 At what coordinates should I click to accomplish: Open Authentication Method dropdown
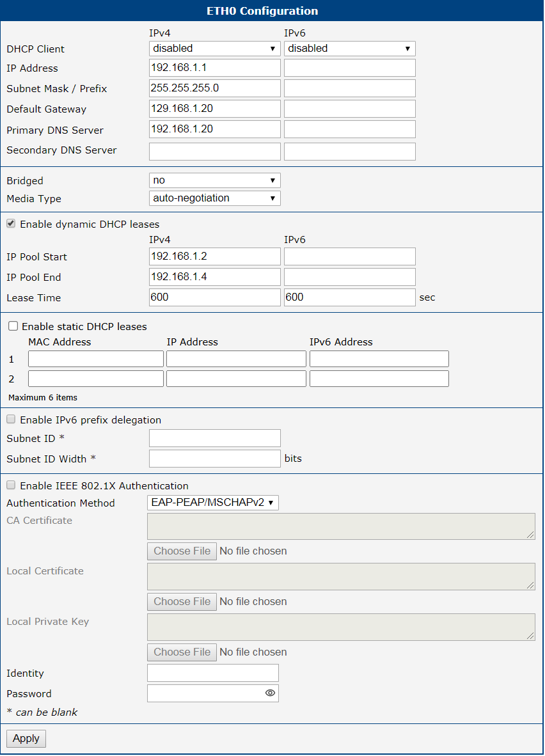[213, 502]
